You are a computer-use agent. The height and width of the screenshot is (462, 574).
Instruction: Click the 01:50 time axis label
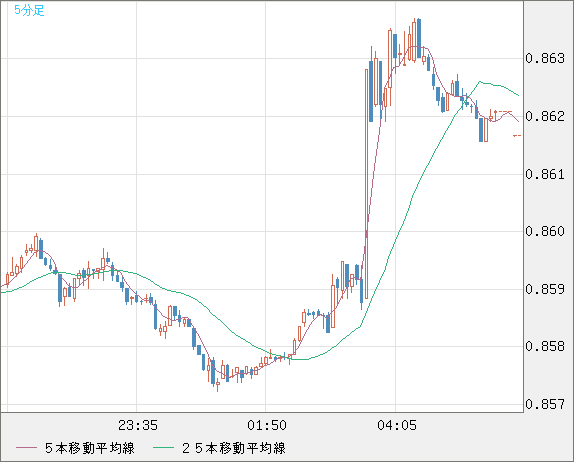267,425
